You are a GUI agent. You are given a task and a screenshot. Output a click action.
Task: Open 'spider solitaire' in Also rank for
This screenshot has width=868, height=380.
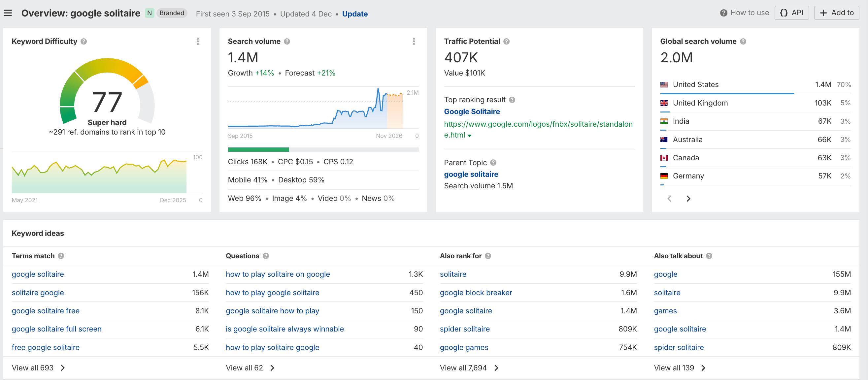[465, 329]
